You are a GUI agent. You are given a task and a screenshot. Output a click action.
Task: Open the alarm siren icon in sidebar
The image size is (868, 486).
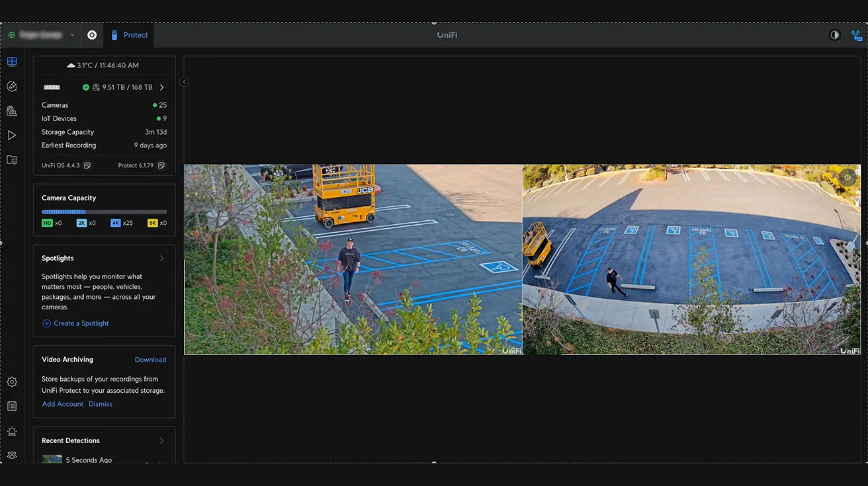pyautogui.click(x=12, y=431)
